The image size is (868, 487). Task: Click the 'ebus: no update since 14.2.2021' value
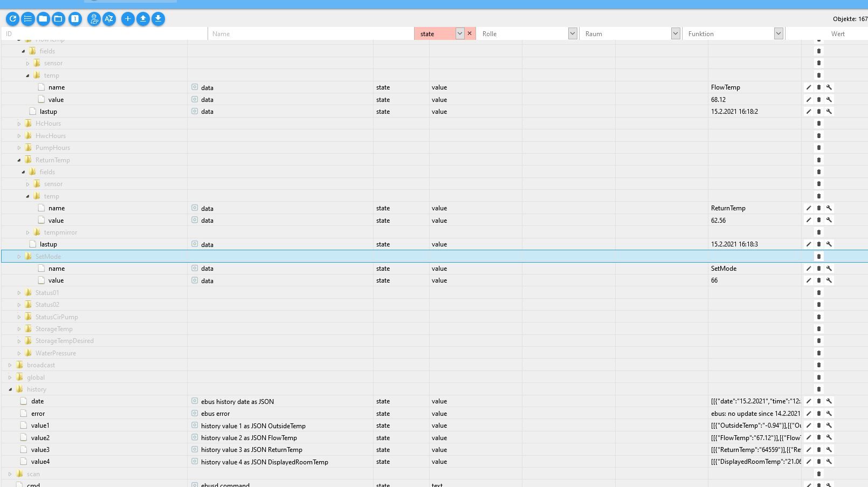click(x=755, y=414)
